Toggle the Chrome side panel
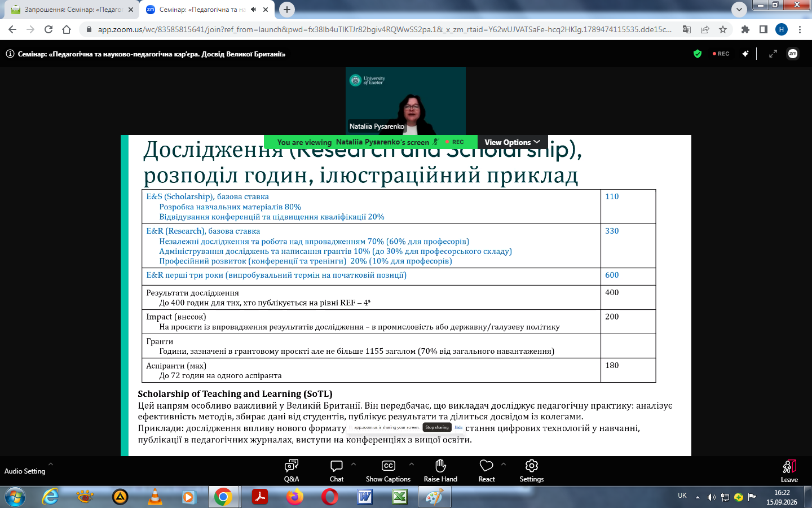The image size is (812, 508). [764, 29]
